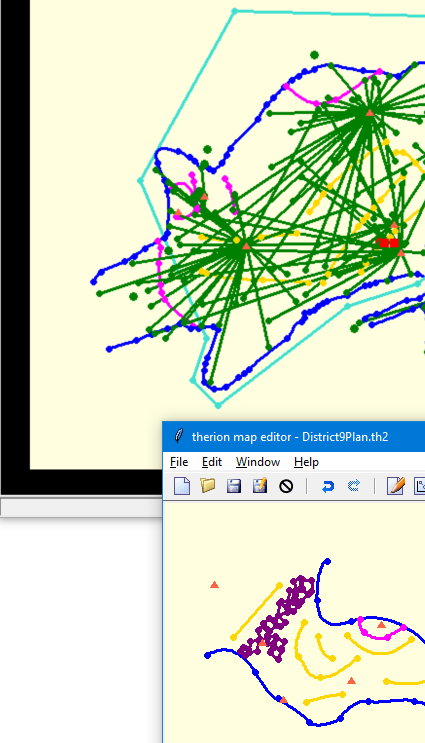Screen dimensions: 425x743
Task: Close the file using the circle-slash icon
Action: click(x=286, y=486)
